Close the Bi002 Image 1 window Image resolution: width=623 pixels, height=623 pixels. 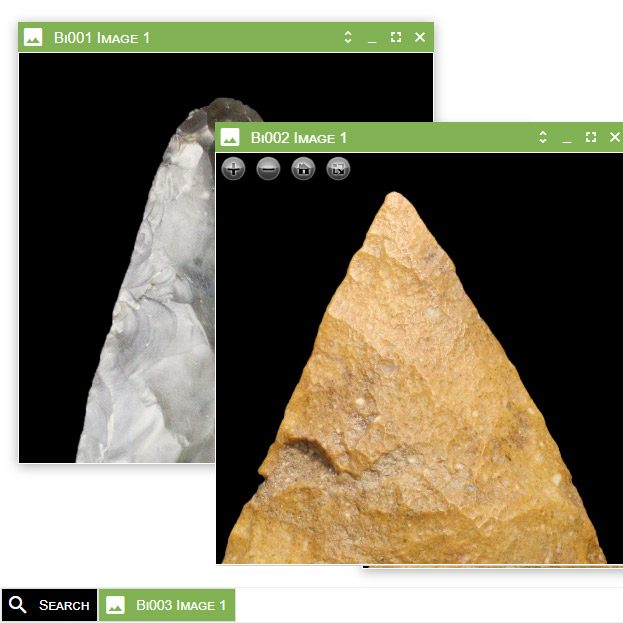tap(614, 137)
